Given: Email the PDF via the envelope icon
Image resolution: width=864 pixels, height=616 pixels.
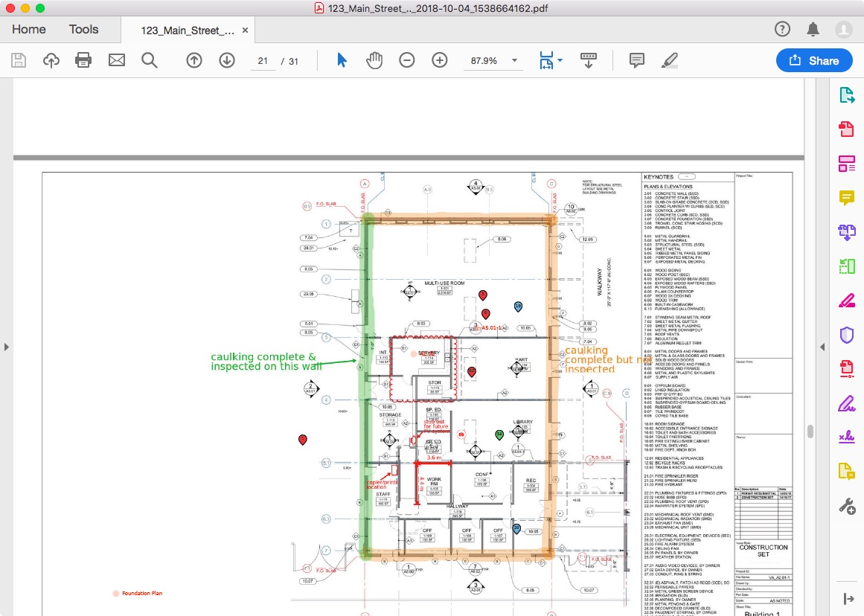Looking at the screenshot, I should (x=116, y=60).
